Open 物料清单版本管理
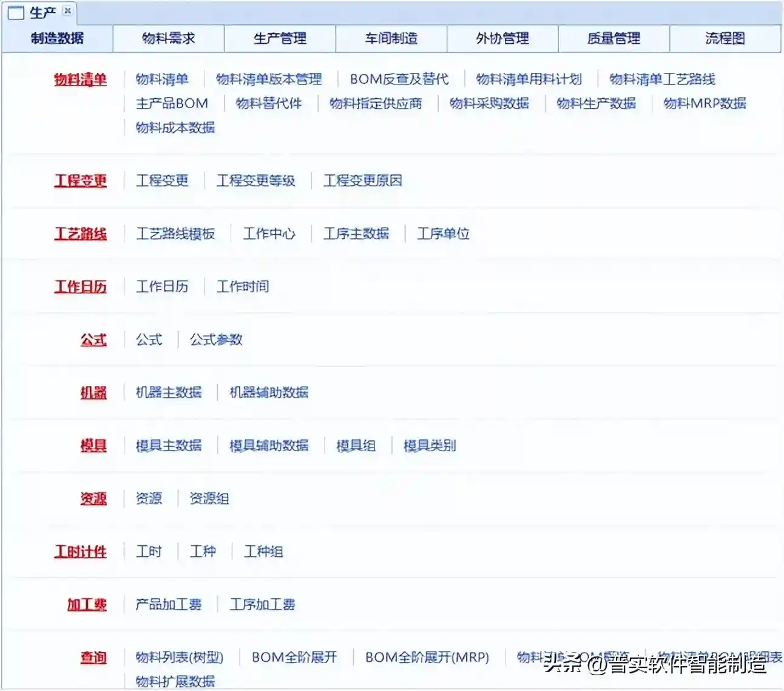 [x=268, y=80]
